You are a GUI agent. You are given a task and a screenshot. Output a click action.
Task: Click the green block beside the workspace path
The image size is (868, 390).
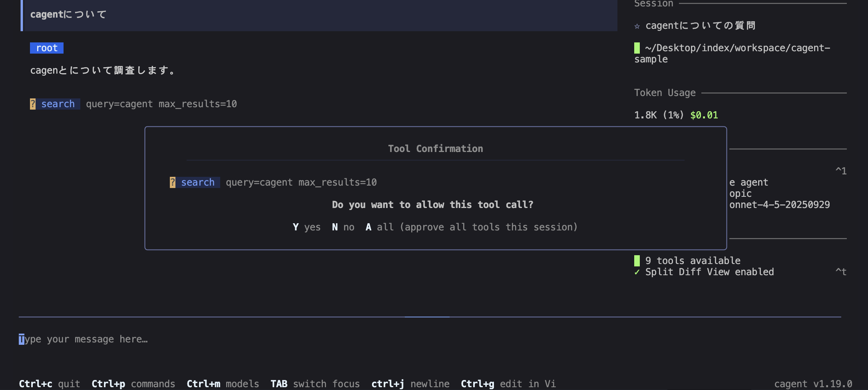tap(637, 48)
